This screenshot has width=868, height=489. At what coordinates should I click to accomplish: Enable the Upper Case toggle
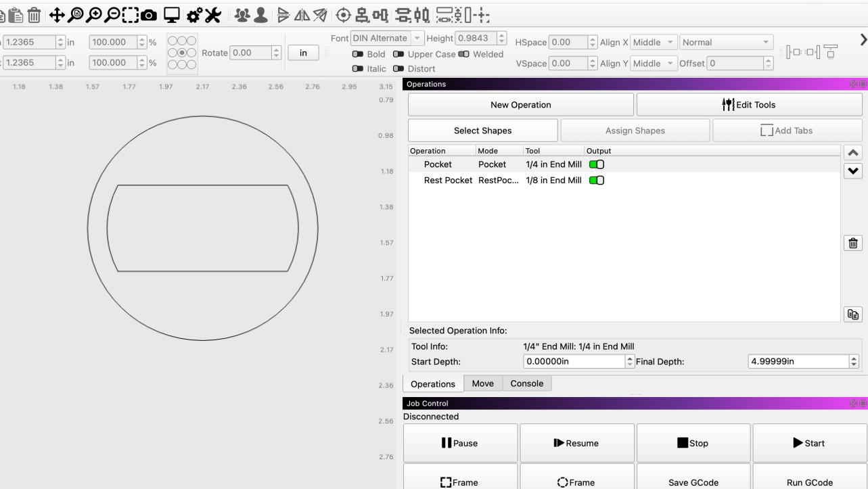[x=398, y=54]
